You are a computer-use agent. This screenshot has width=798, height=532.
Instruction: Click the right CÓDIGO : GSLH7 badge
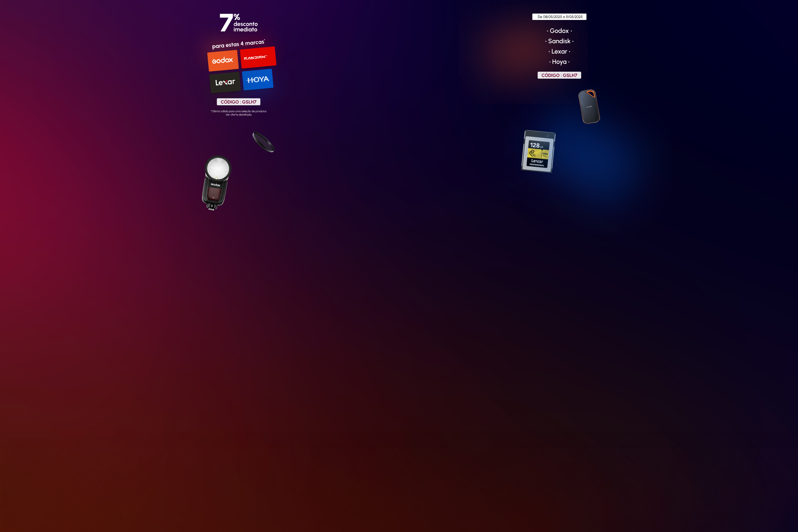point(559,75)
